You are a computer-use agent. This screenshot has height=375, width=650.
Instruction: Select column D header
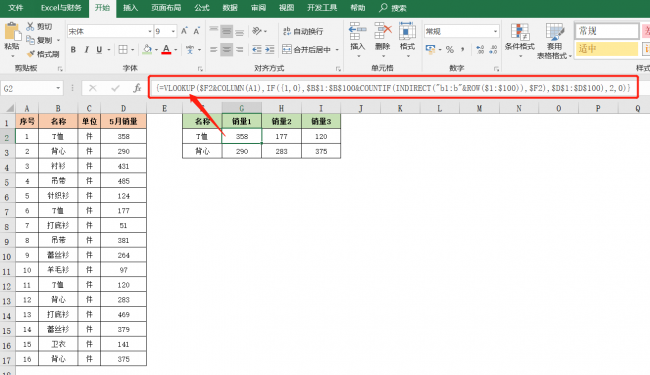124,109
